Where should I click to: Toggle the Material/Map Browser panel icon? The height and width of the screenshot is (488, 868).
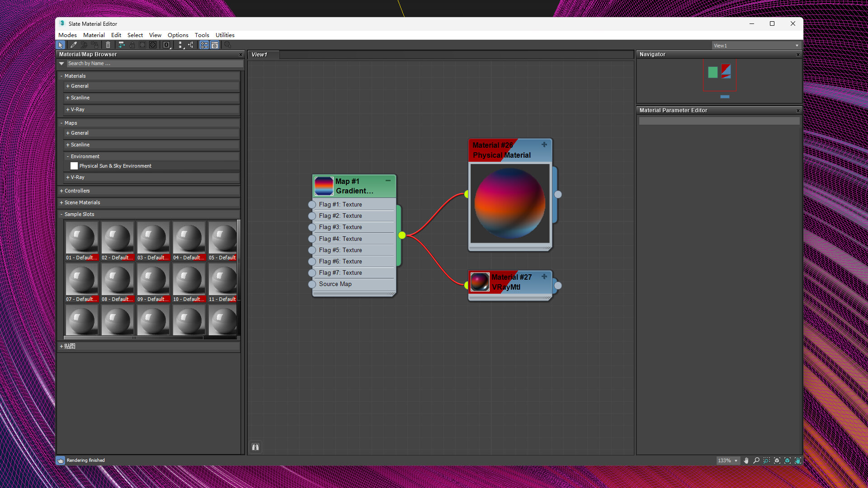coord(204,45)
